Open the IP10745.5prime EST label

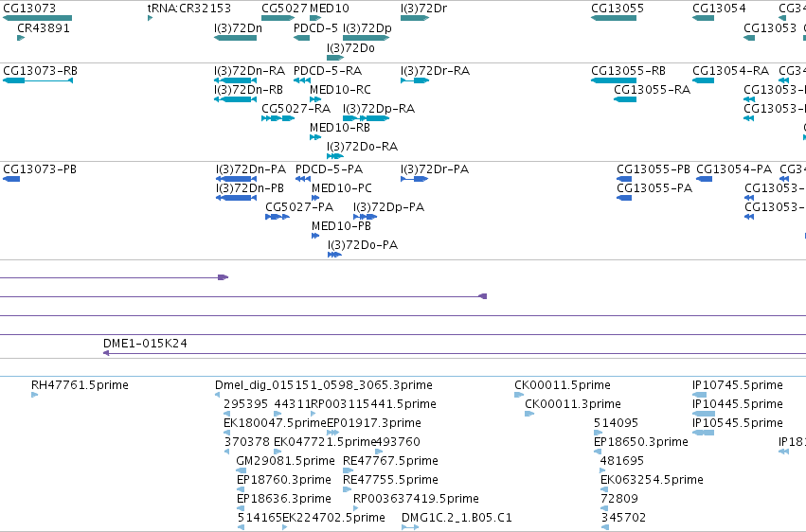[x=738, y=385]
